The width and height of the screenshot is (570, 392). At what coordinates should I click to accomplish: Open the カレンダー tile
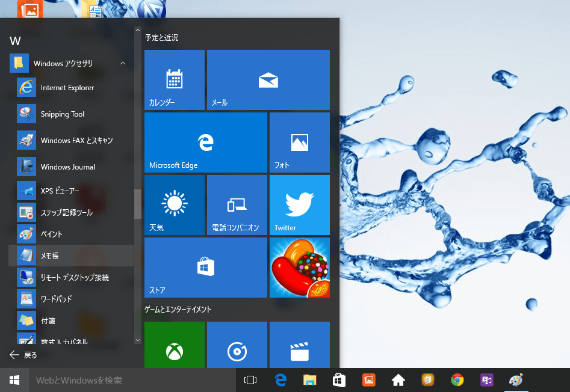(175, 80)
